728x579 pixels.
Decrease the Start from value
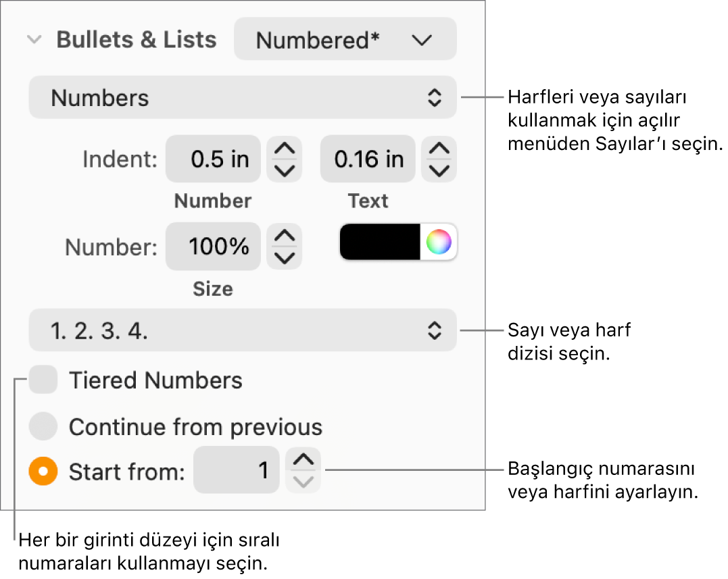tap(304, 482)
